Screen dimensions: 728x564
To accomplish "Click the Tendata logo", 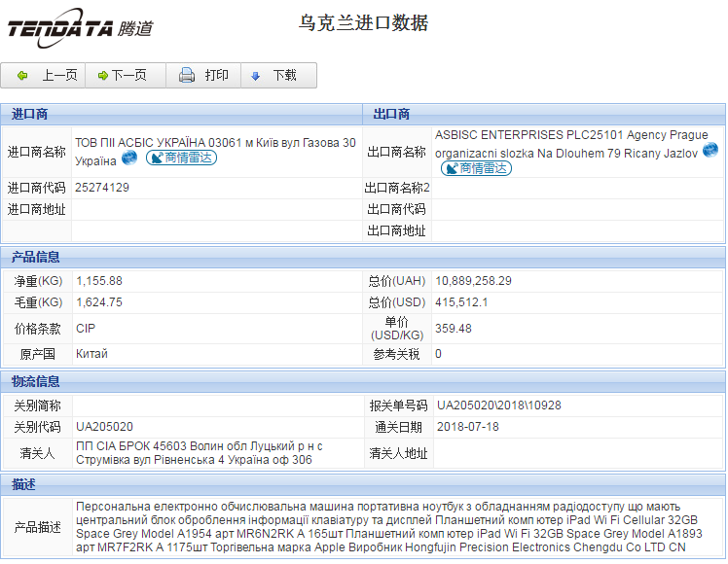I will coord(80,28).
